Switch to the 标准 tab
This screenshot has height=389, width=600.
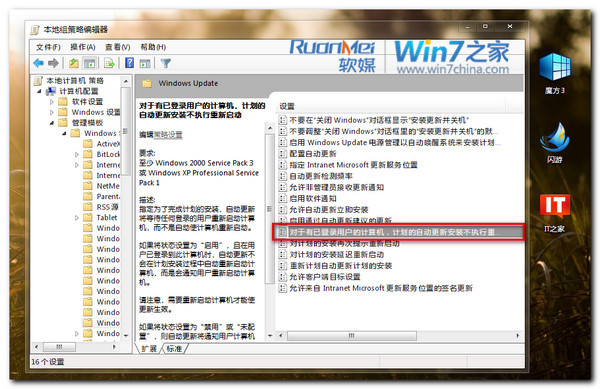click(x=174, y=348)
